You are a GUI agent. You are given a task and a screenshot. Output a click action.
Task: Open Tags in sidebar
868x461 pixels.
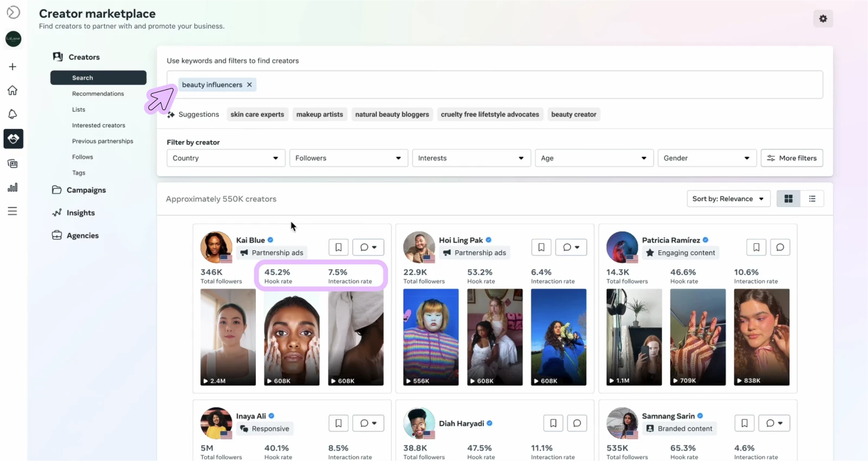click(x=79, y=173)
